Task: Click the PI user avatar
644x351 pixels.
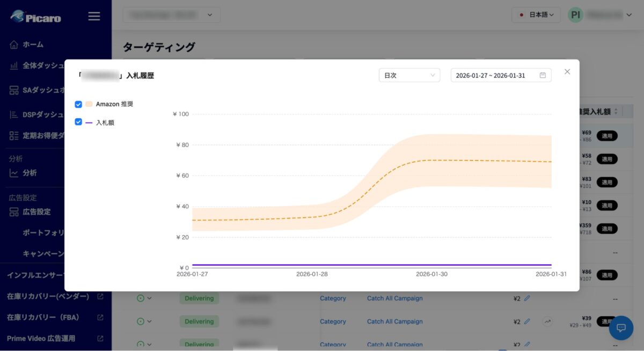Action: point(575,15)
